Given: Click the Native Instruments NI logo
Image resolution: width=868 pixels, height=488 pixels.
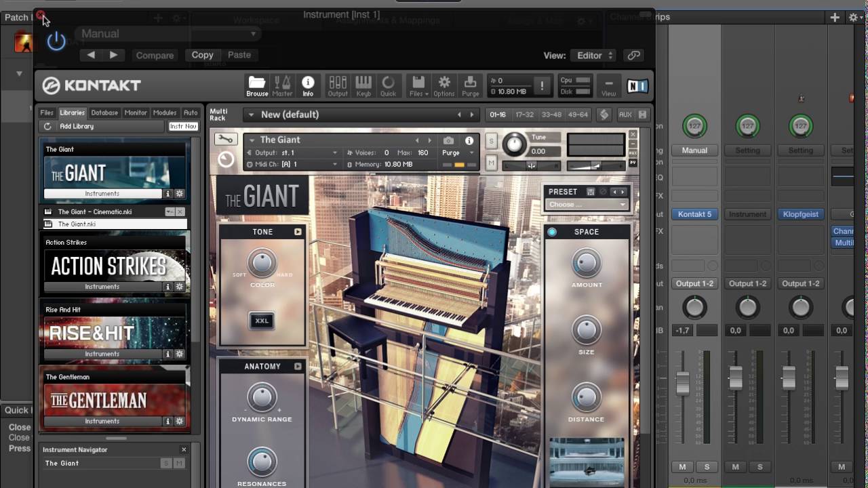Looking at the screenshot, I should [637, 86].
